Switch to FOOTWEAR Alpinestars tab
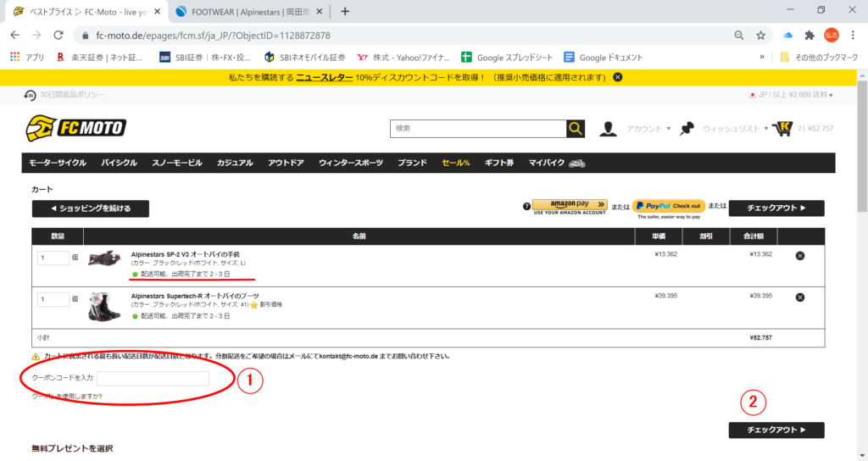The height and width of the screenshot is (461, 868). click(x=249, y=12)
